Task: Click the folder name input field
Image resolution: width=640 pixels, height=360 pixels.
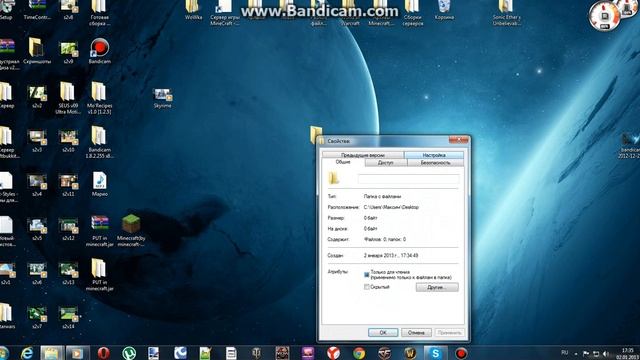Action: click(x=408, y=179)
